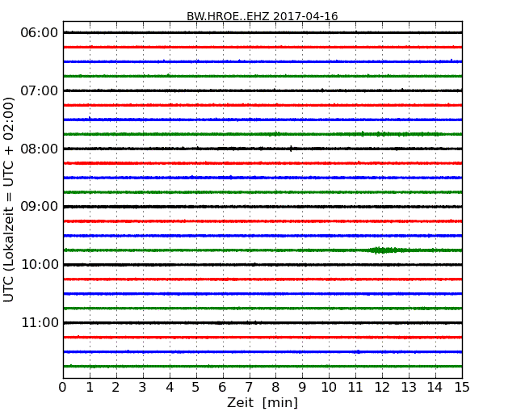Click the x-axis tick label 15

462,388
